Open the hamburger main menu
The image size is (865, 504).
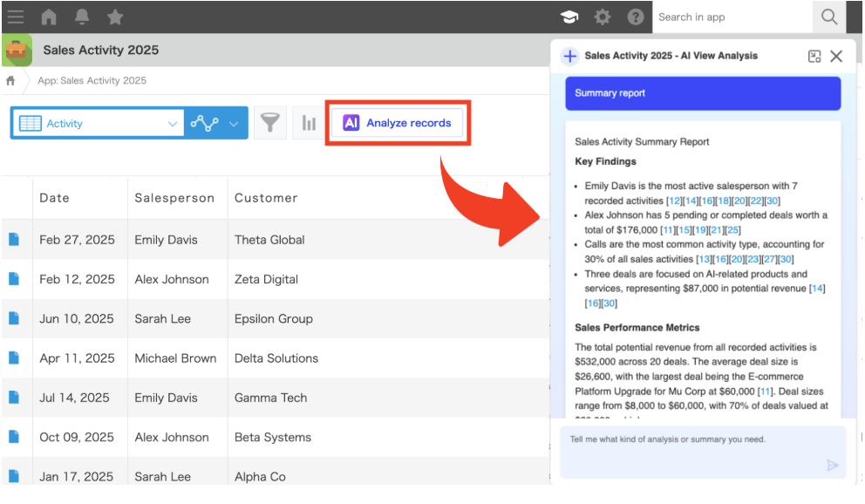click(16, 17)
